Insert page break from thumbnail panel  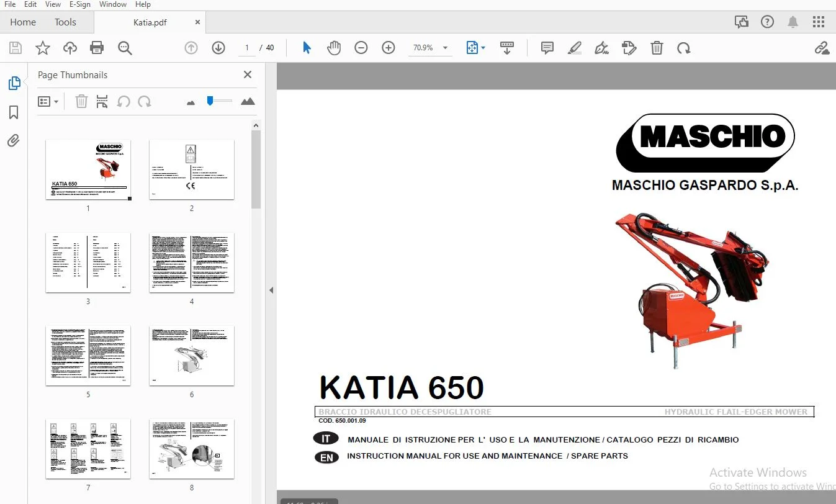(x=102, y=101)
